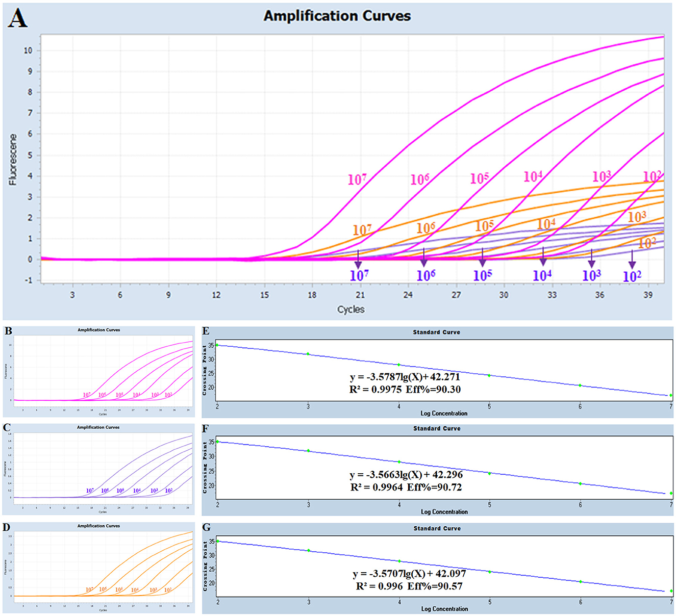Click tick 39 on panel A's Cycles axis
The width and height of the screenshot is (676, 616).
point(648,295)
